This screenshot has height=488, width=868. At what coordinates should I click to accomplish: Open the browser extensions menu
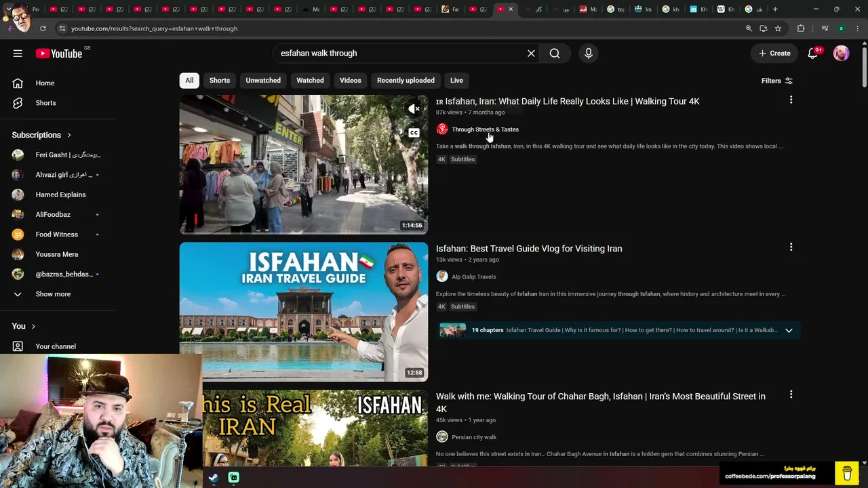(x=801, y=28)
